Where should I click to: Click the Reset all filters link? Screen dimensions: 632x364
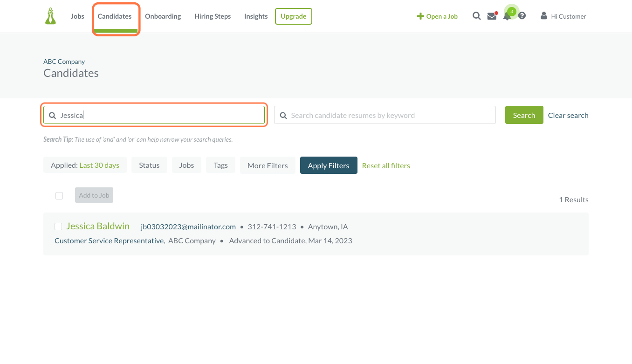(386, 165)
